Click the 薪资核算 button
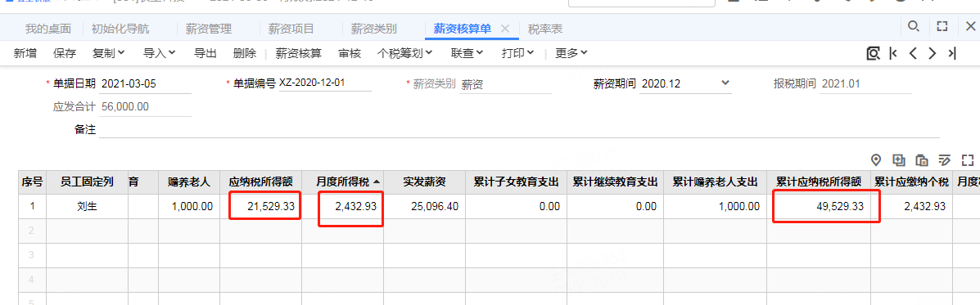 (299, 54)
